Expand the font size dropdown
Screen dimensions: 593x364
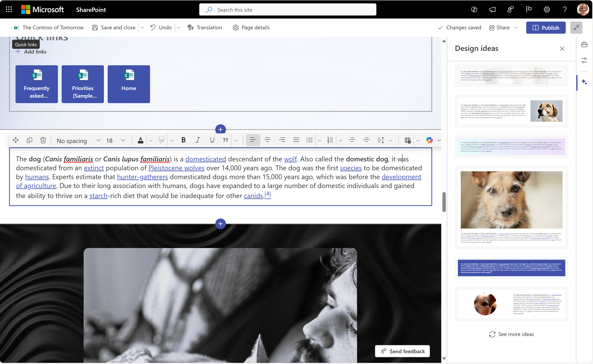pyautogui.click(x=123, y=140)
